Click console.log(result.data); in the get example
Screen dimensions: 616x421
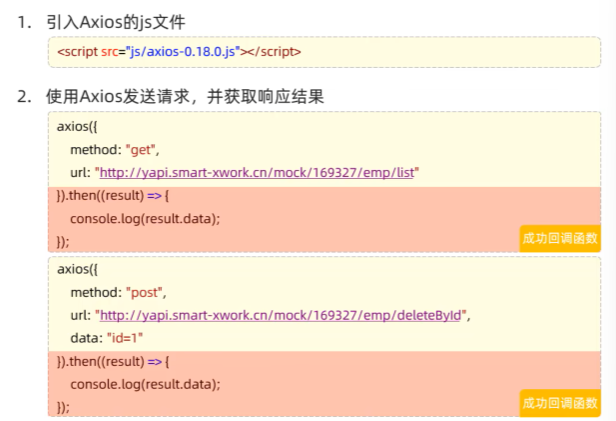point(145,218)
